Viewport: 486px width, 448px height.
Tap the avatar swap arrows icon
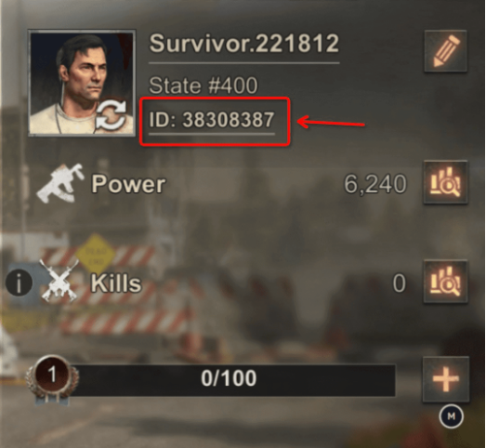tap(111, 116)
